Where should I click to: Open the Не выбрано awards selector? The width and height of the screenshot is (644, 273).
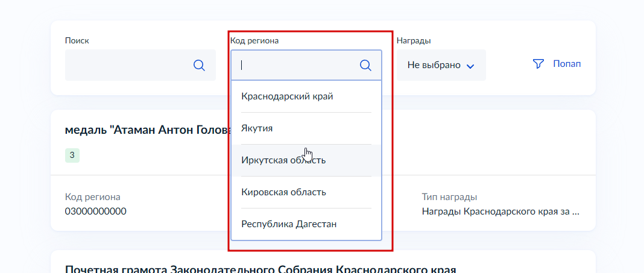coord(441,65)
